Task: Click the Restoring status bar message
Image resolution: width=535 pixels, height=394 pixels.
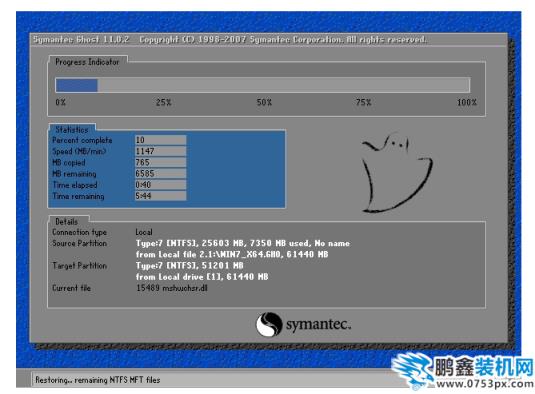Action: (x=98, y=380)
